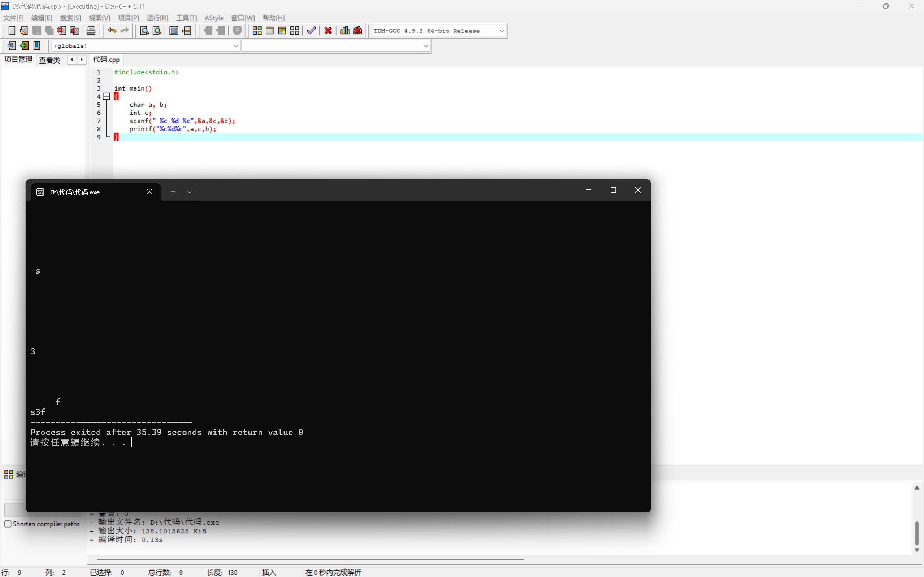Image resolution: width=924 pixels, height=577 pixels.
Task: Click the Compile & Run icon
Action: (282, 31)
